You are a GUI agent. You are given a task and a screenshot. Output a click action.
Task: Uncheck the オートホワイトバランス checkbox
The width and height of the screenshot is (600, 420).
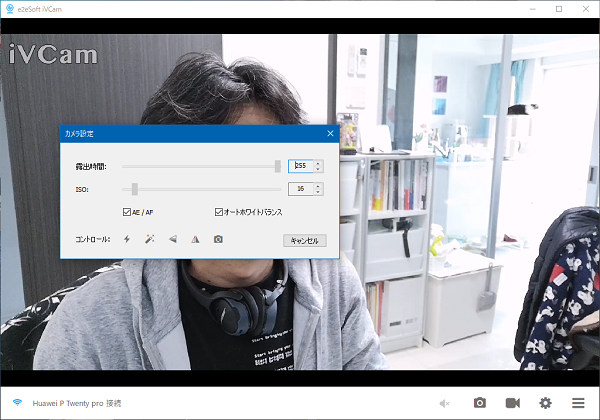tap(218, 212)
